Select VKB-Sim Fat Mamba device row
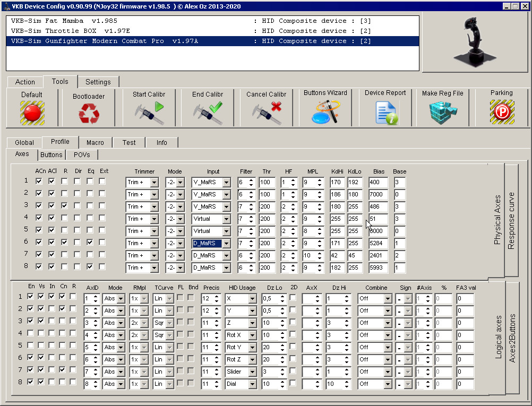Screen dimensions: 532x406 pyautogui.click(x=213, y=21)
